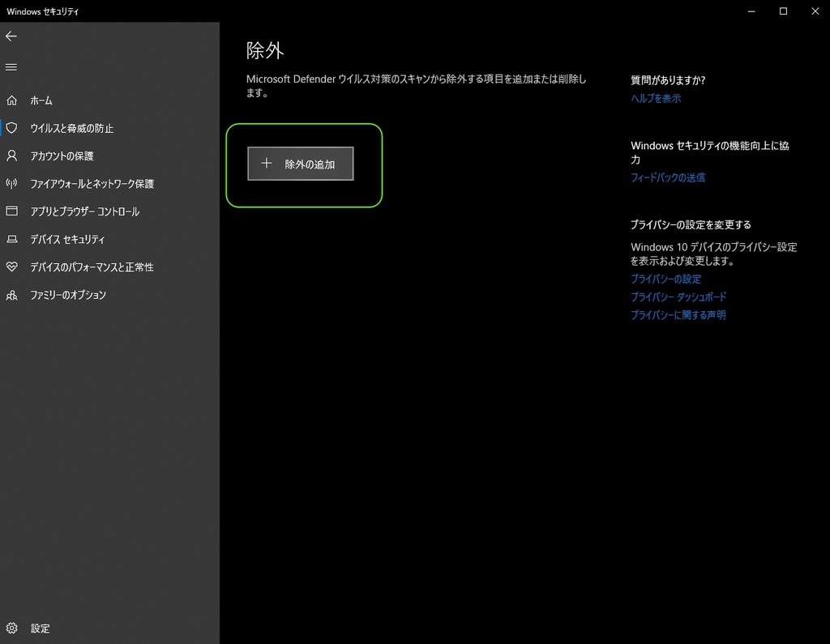Click the Microsoft Defender description text
The image size is (830, 644).
coord(416,86)
